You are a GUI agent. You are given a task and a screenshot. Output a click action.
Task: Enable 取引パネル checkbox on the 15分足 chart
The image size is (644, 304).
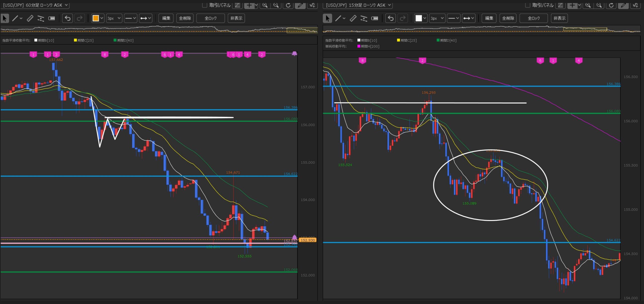(x=528, y=5)
